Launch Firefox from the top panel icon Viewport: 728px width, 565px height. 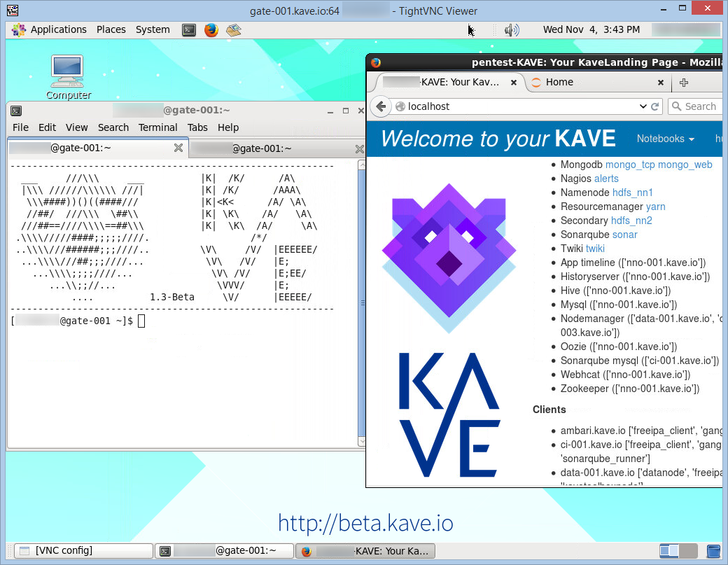coord(211,30)
